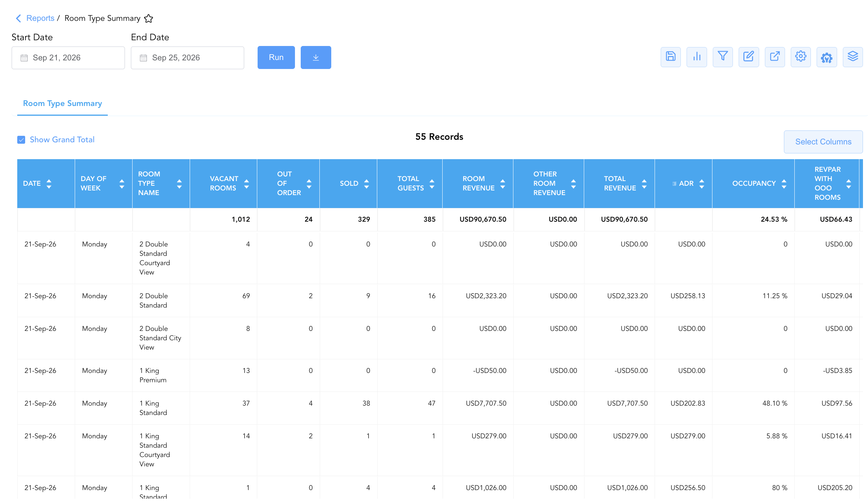This screenshot has height=503, width=868.
Task: Click the 2 Double Standard Courtyard View cell
Action: point(161,258)
